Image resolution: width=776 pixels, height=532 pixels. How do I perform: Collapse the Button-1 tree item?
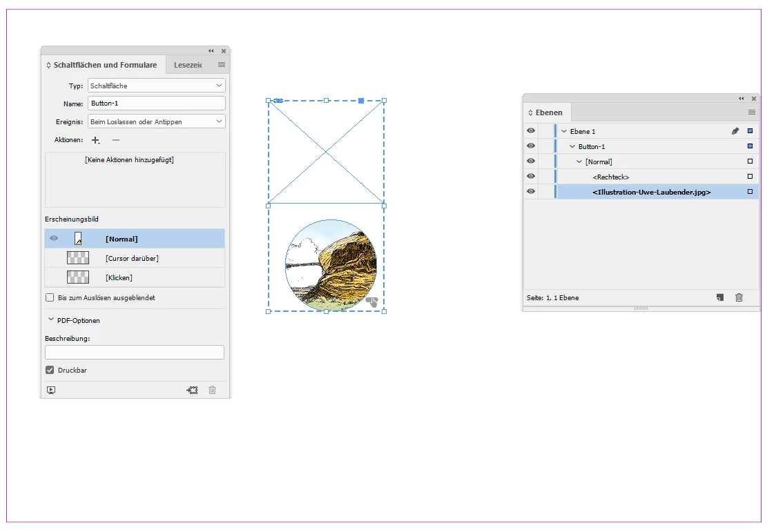(x=572, y=146)
